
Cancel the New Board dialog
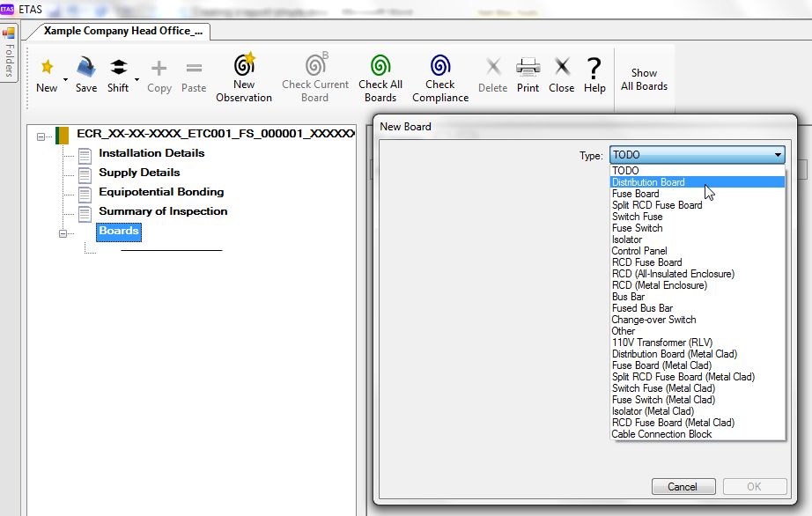coord(683,486)
